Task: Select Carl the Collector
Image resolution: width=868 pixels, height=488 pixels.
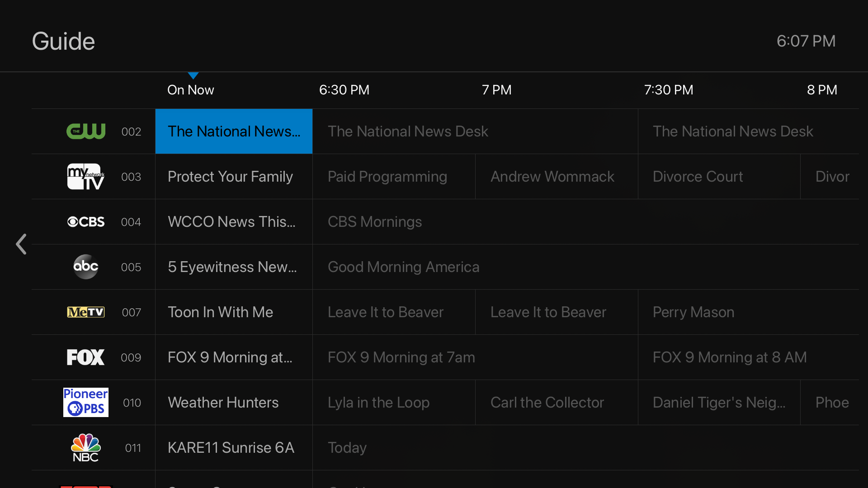Action: 557,402
